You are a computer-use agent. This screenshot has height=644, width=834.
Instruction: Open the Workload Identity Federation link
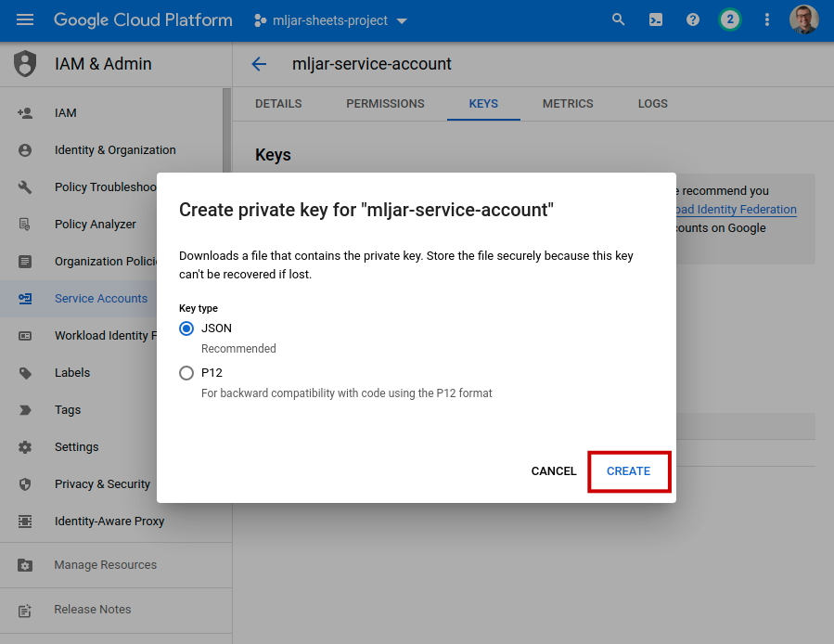point(734,209)
